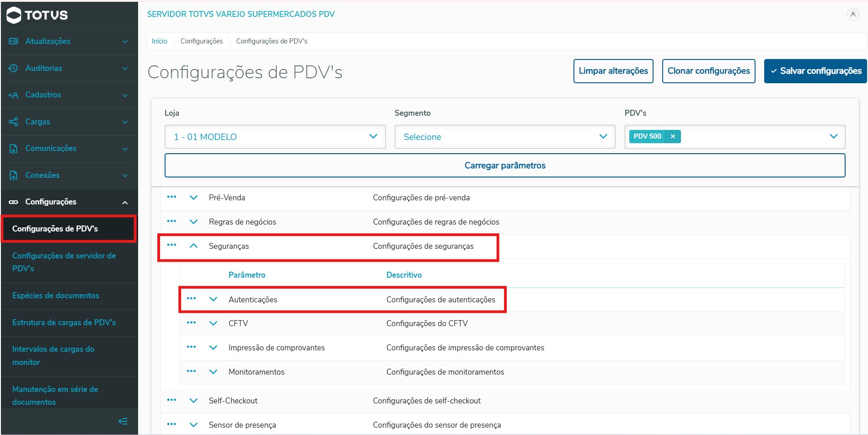
Task: Open the CFTV row options dots
Action: pos(191,323)
